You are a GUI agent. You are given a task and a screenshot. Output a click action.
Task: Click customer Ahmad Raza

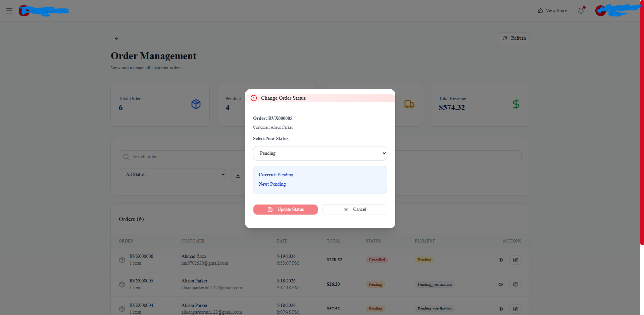(x=194, y=257)
